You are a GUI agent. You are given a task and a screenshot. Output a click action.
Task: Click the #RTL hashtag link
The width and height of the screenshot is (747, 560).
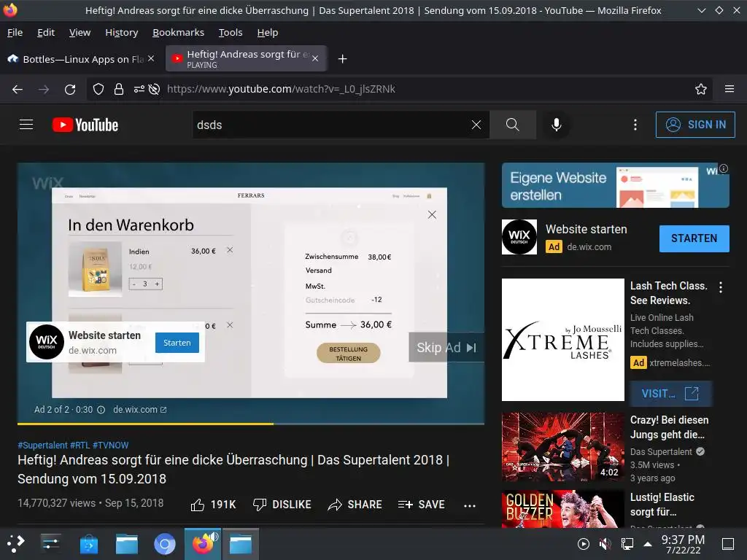click(x=80, y=446)
